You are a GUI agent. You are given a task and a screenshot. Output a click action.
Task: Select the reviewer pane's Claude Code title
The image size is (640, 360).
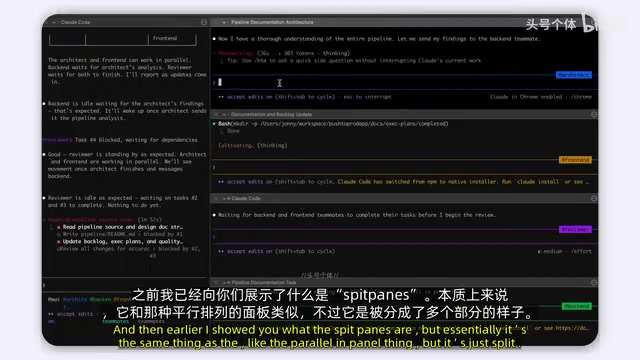click(246, 198)
